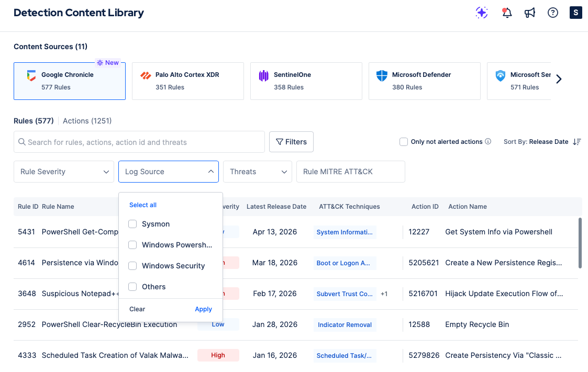The image size is (588, 372).
Task: Open the notifications bell
Action: point(507,13)
